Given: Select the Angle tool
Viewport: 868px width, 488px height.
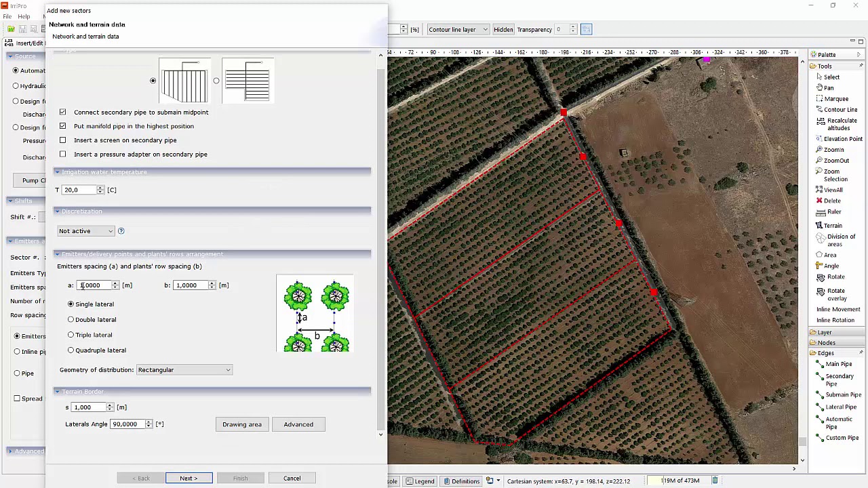Looking at the screenshot, I should coord(830,266).
